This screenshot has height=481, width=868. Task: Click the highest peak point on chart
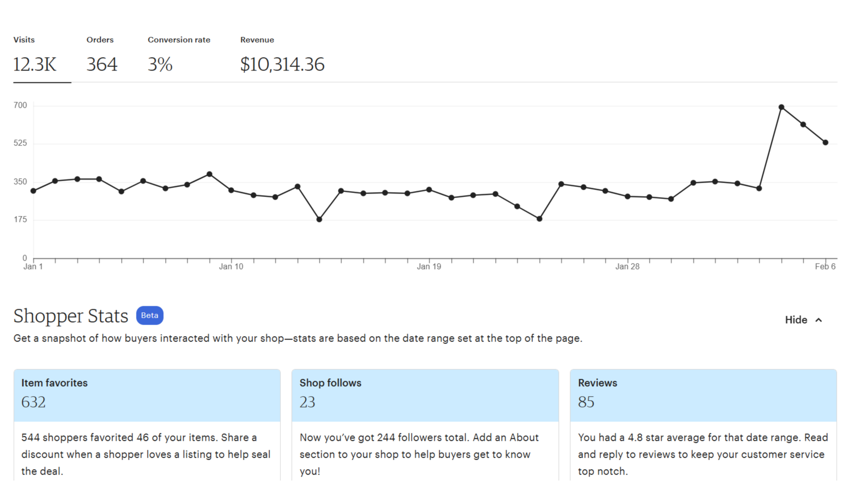coord(781,107)
